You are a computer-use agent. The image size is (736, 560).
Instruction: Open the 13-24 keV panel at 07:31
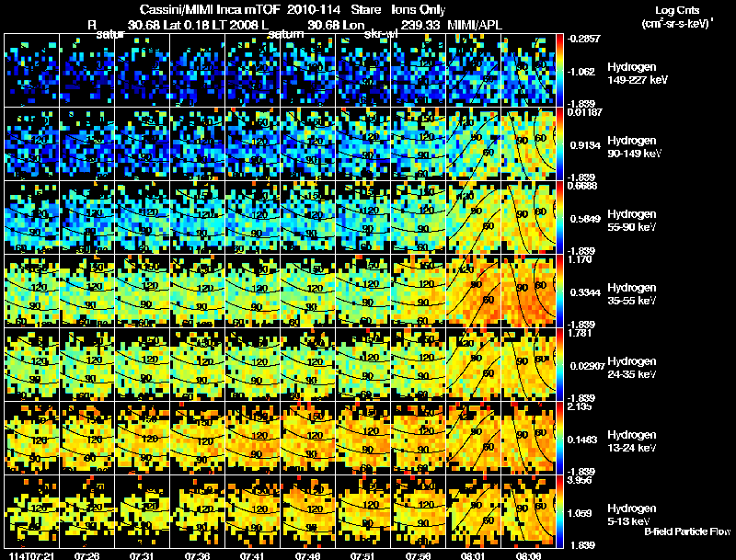pyautogui.click(x=143, y=438)
